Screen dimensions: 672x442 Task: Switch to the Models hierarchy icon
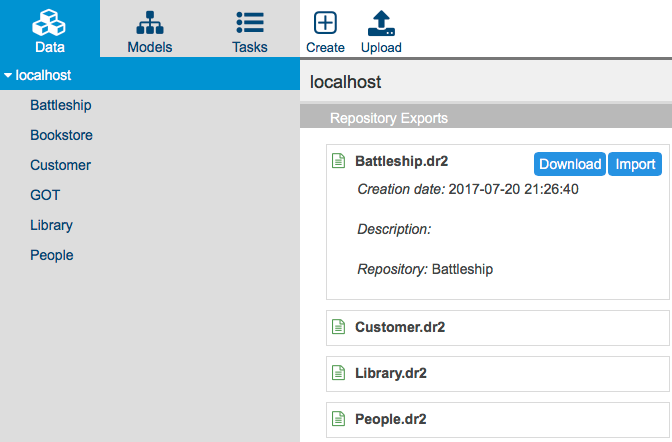pyautogui.click(x=150, y=23)
